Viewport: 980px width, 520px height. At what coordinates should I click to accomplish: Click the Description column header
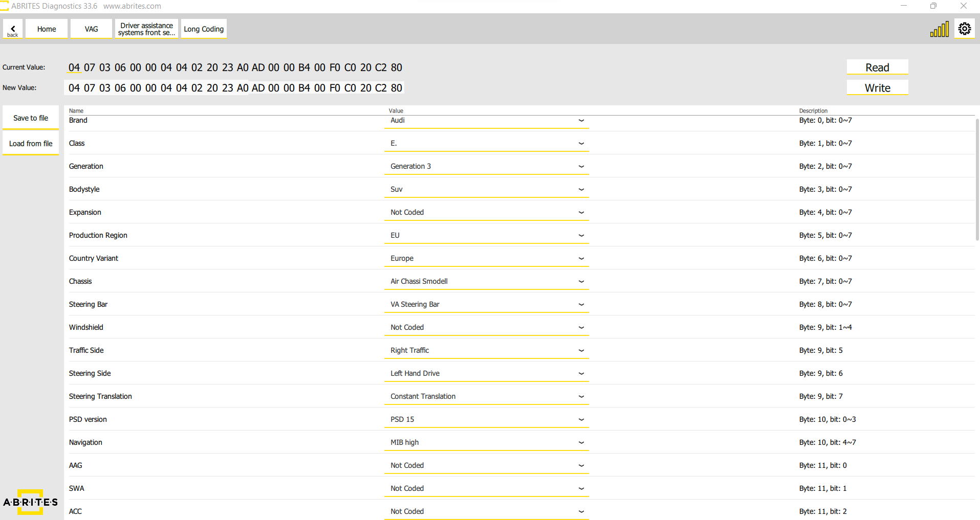click(813, 110)
